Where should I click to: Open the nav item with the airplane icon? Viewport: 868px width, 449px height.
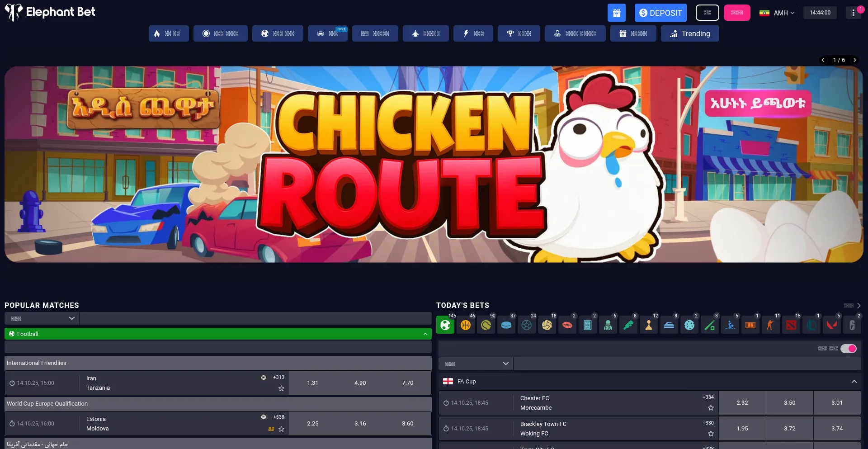coord(425,33)
